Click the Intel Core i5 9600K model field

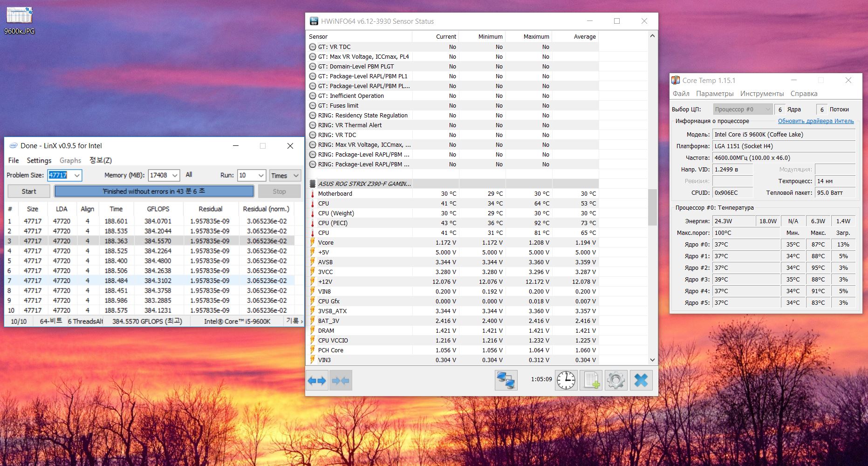coord(784,135)
